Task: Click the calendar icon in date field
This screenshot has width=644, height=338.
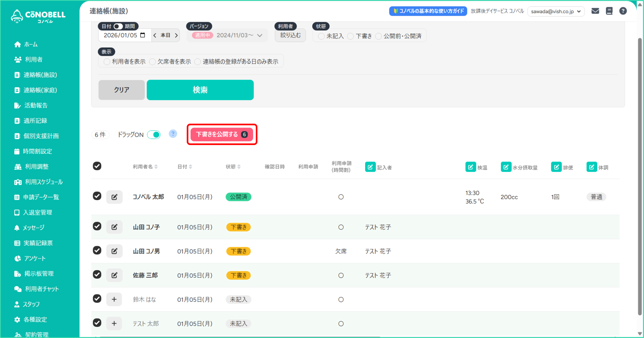Action: click(x=143, y=35)
